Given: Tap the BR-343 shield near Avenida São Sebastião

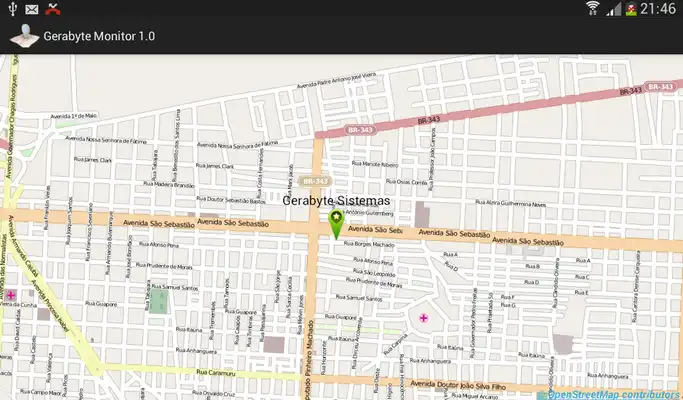Looking at the screenshot, I should coord(313,181).
